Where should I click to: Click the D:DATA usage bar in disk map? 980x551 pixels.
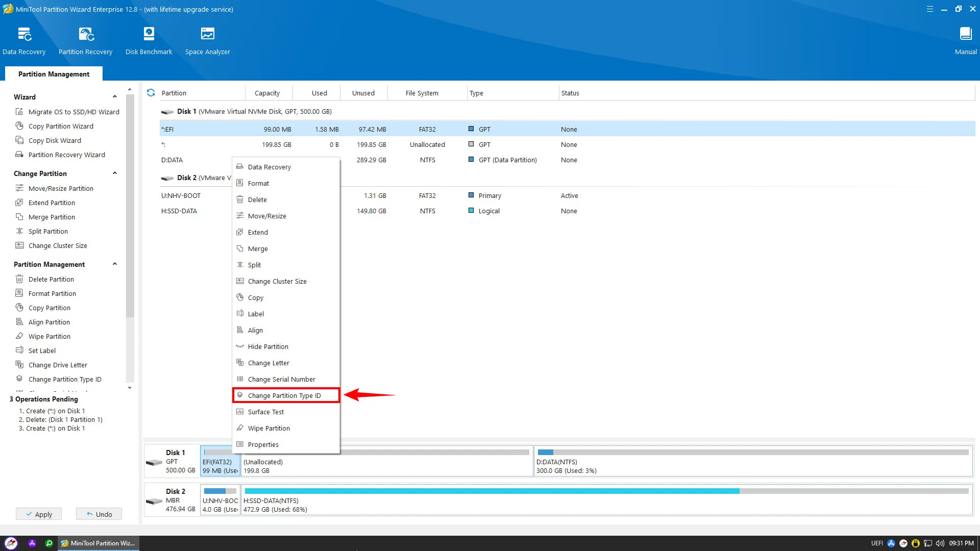coord(753,453)
